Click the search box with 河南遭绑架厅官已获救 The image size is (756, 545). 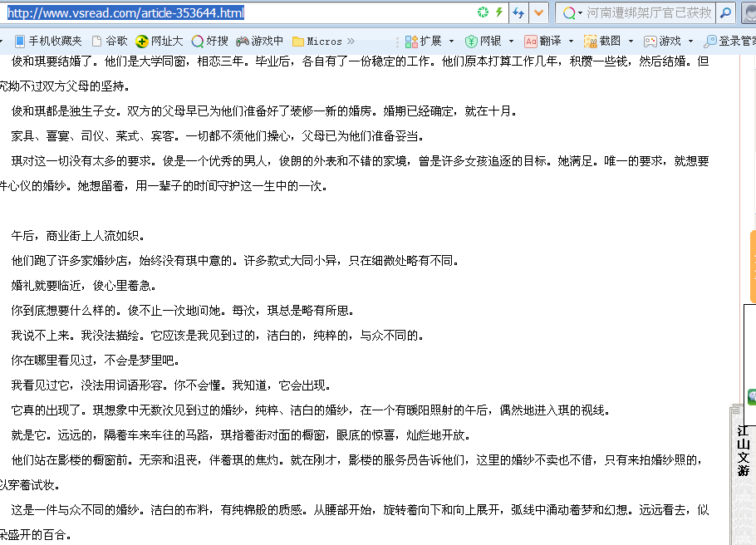click(x=649, y=13)
